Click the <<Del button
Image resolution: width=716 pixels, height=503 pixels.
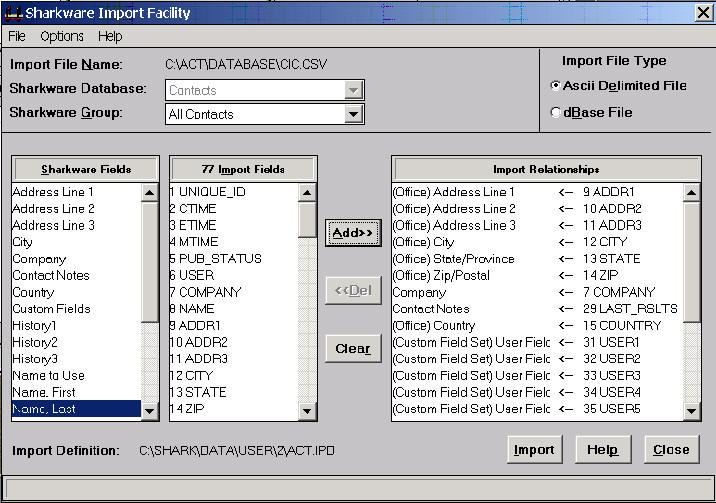click(353, 290)
